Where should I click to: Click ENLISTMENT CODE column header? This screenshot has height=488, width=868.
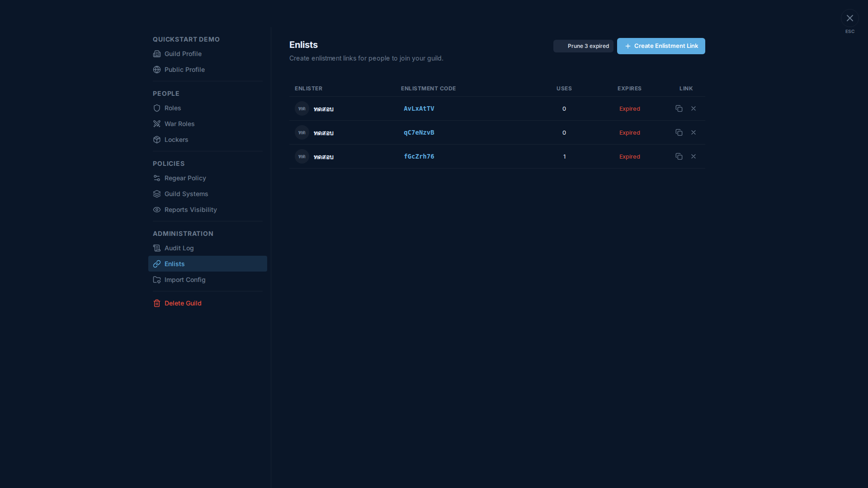click(x=428, y=89)
